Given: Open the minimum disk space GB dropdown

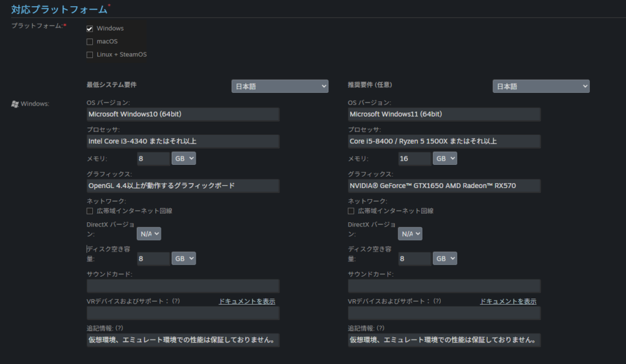Looking at the screenshot, I should [184, 258].
